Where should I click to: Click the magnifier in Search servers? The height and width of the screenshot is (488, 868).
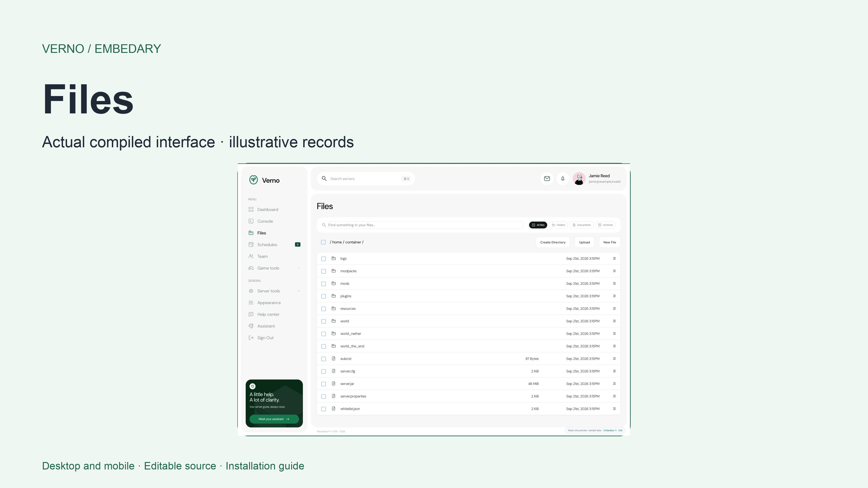pyautogui.click(x=324, y=178)
